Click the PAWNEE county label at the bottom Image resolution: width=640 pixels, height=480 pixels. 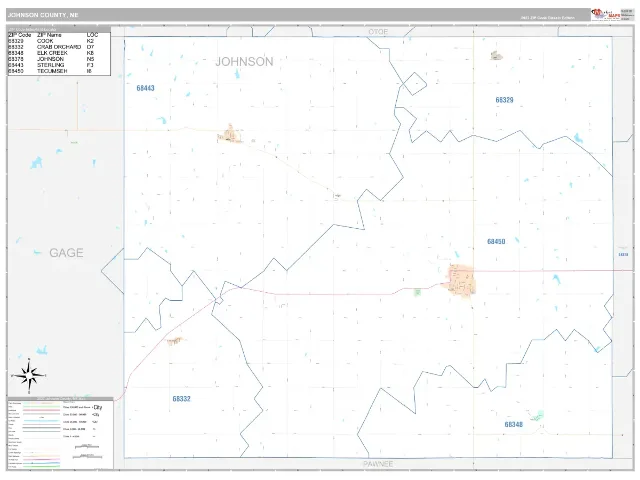click(378, 464)
